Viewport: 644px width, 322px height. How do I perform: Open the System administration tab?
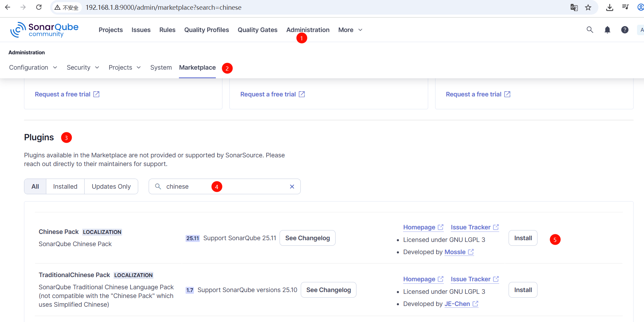(161, 68)
